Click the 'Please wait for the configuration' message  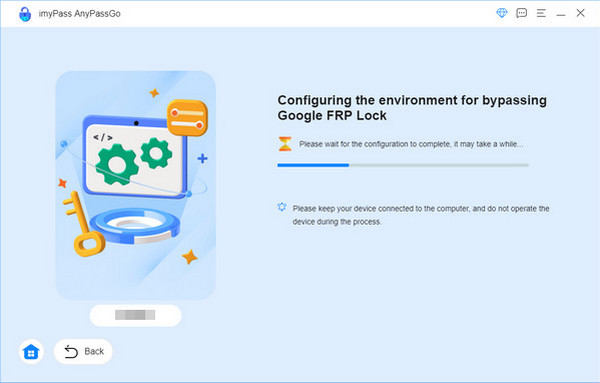point(411,144)
